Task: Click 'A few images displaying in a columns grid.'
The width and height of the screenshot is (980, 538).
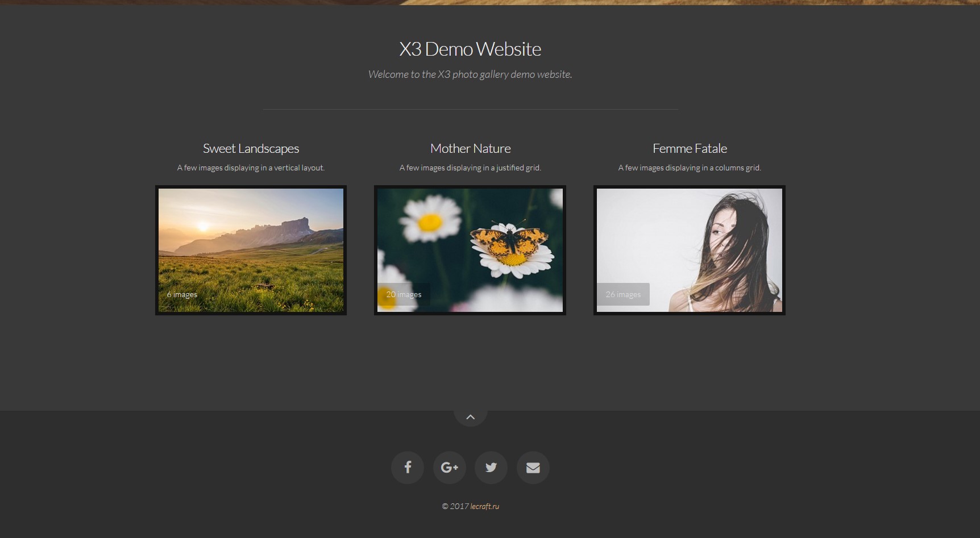Action: pyautogui.click(x=690, y=168)
